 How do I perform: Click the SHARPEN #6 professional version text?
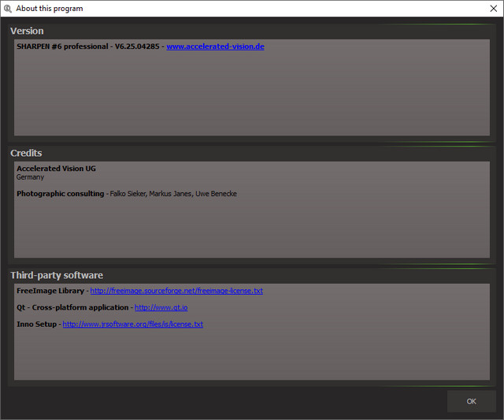(63, 46)
